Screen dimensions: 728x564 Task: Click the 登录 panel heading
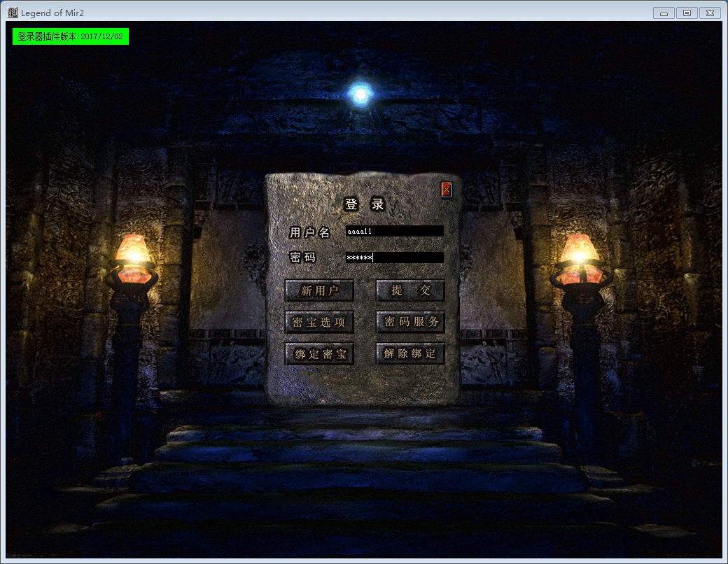click(365, 204)
